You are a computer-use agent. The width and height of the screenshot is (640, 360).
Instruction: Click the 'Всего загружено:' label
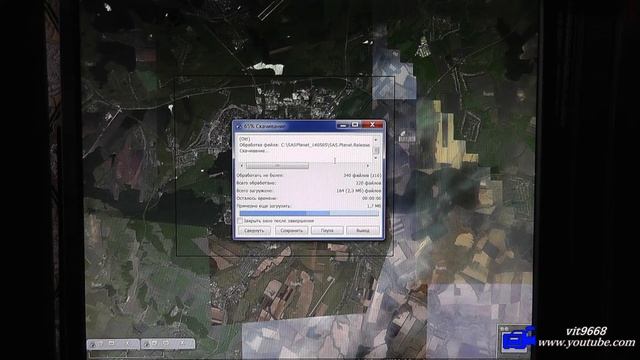(x=255, y=191)
